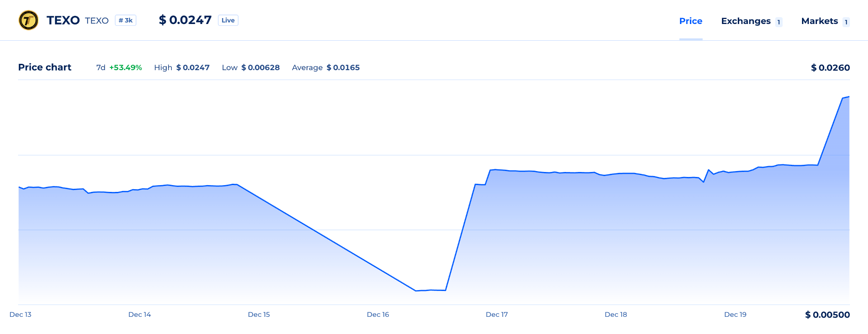Click the Markets count badge 1
Screen dimensions: 868x334
point(846,22)
